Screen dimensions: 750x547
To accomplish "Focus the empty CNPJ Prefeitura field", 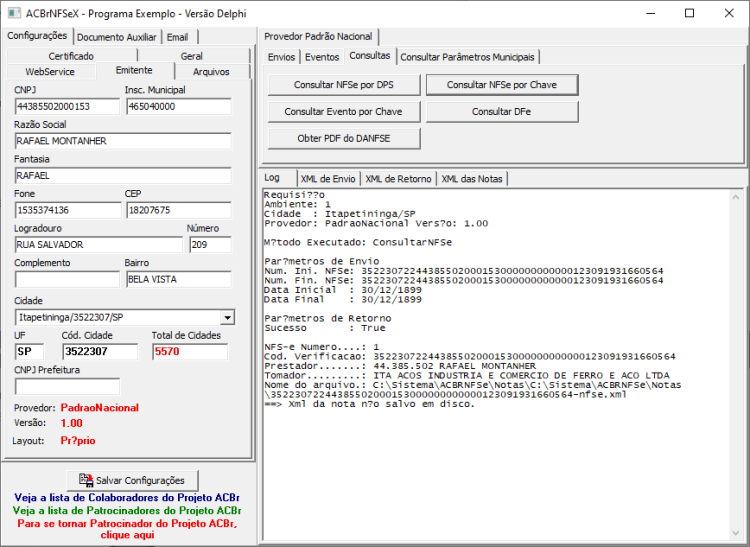I will [67, 386].
